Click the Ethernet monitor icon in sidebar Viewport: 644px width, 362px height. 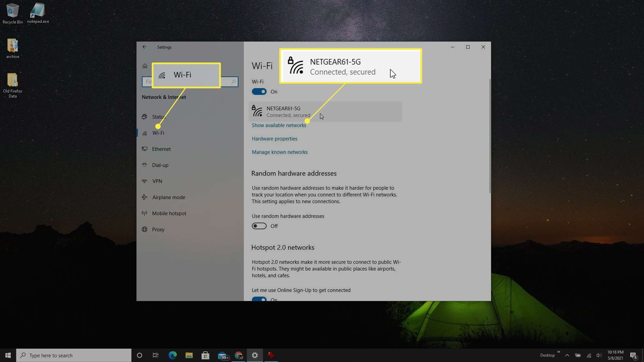click(145, 149)
